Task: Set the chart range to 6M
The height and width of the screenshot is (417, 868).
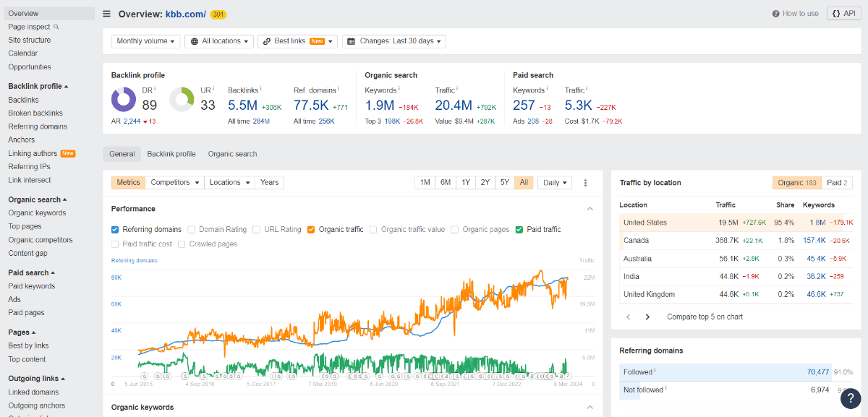Action: 446,183
